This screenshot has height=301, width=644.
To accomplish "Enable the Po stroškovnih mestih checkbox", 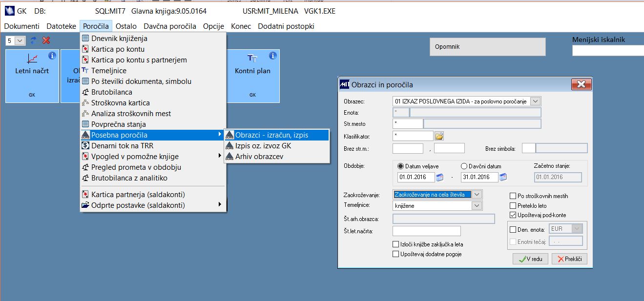I will [x=513, y=196].
